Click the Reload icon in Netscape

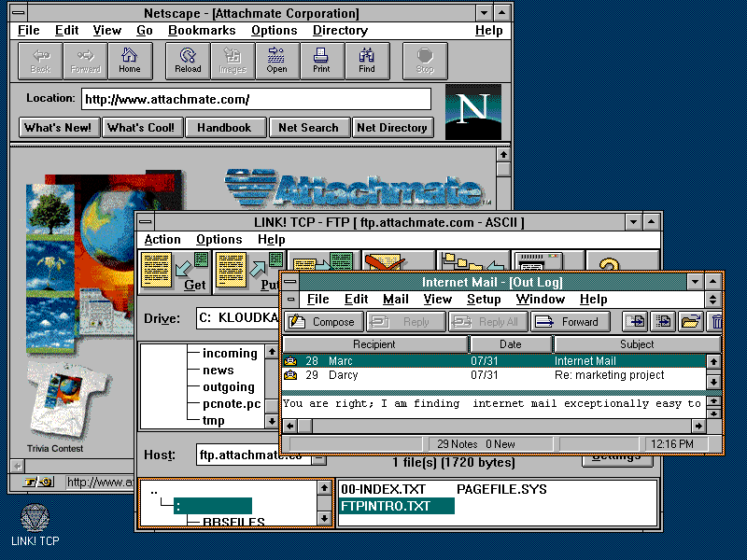[188, 61]
